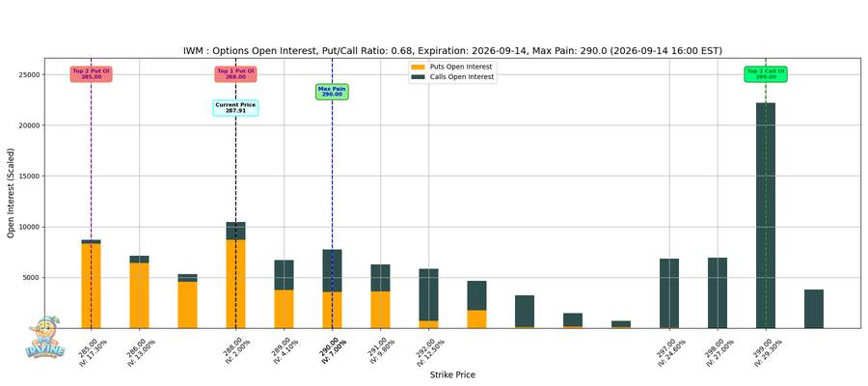This screenshot has width=868, height=386.
Task: Click the 'Top 2 Call OI 299.00' annotation box
Action: click(x=766, y=74)
